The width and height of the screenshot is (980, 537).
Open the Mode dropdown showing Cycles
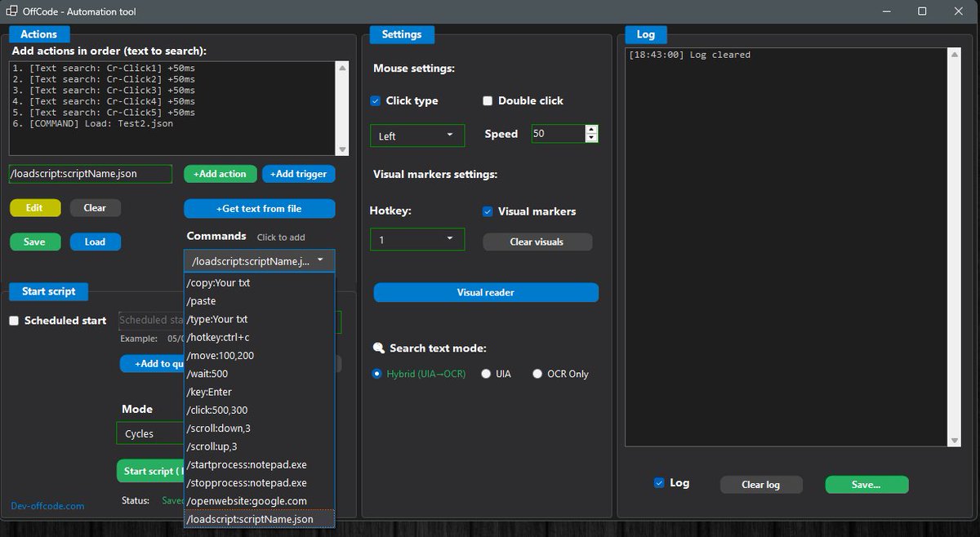(149, 433)
